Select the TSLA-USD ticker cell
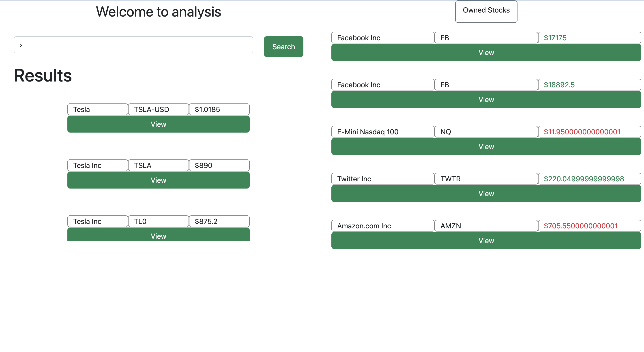Viewport: 644px width, 352px height. click(158, 109)
